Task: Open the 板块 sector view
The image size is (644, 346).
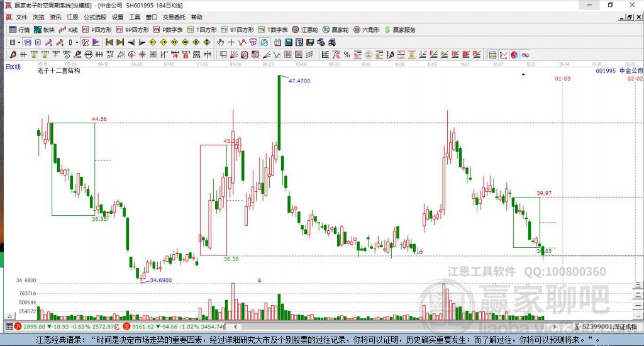Action: 44,30
